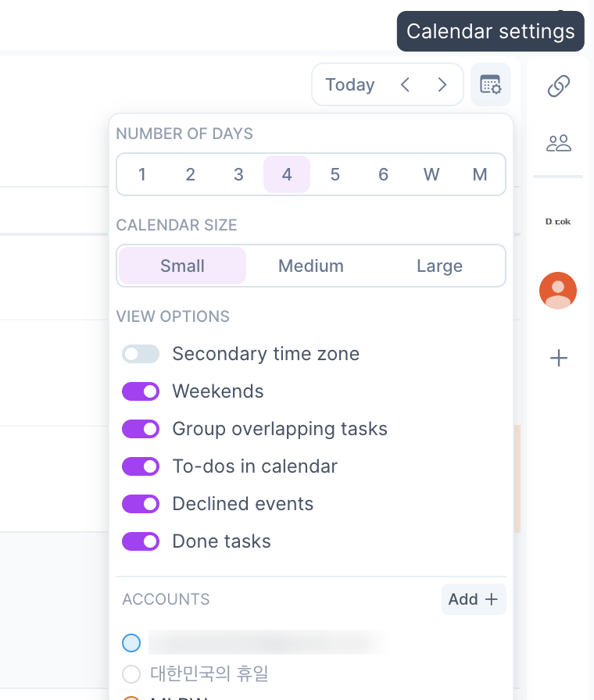The image size is (594, 700).
Task: Set number of days to 5
Action: pyautogui.click(x=335, y=174)
